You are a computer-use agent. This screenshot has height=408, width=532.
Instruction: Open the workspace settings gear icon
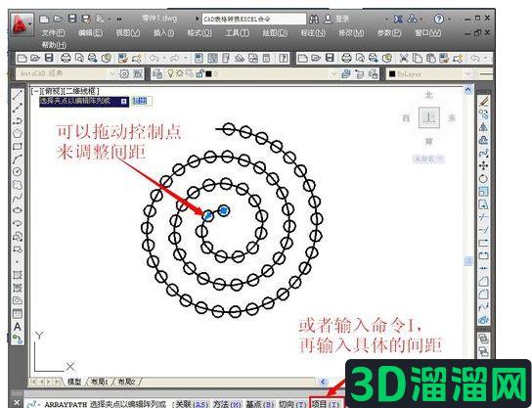coord(124,73)
